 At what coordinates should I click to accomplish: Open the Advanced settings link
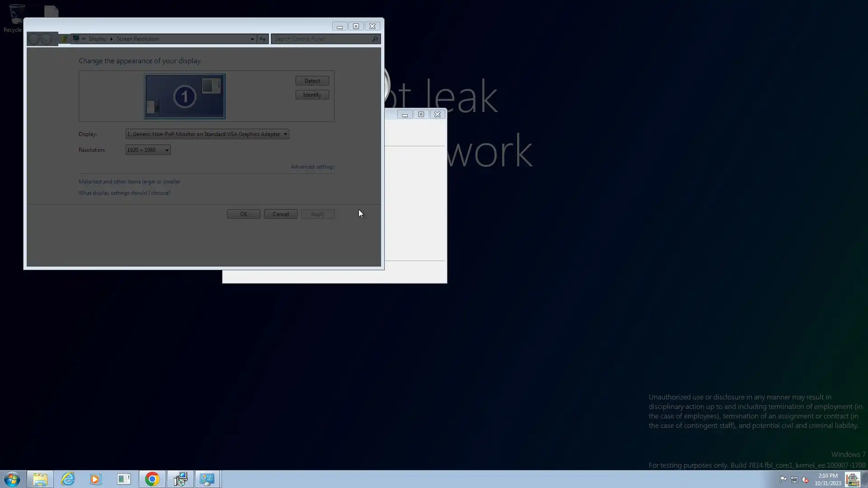tap(312, 167)
